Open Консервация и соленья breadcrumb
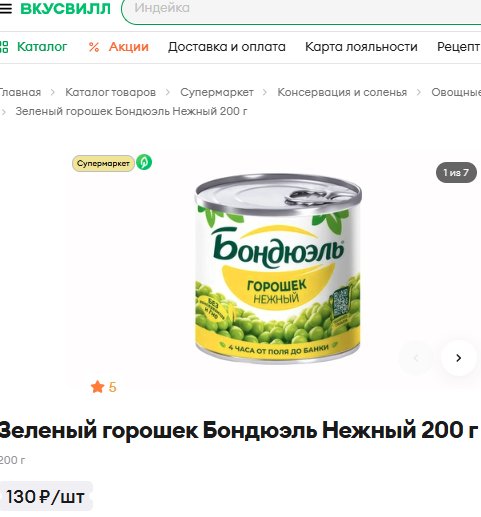Viewport: 481px width, 517px height. [x=342, y=92]
